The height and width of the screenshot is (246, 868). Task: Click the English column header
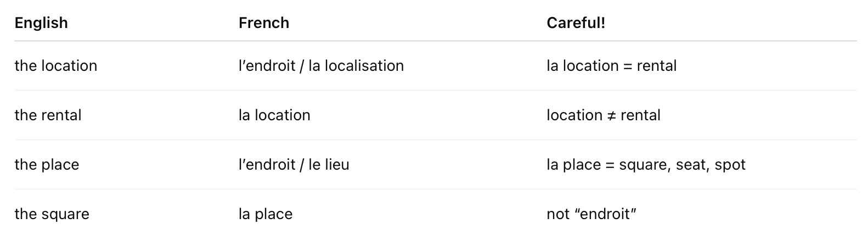[41, 23]
